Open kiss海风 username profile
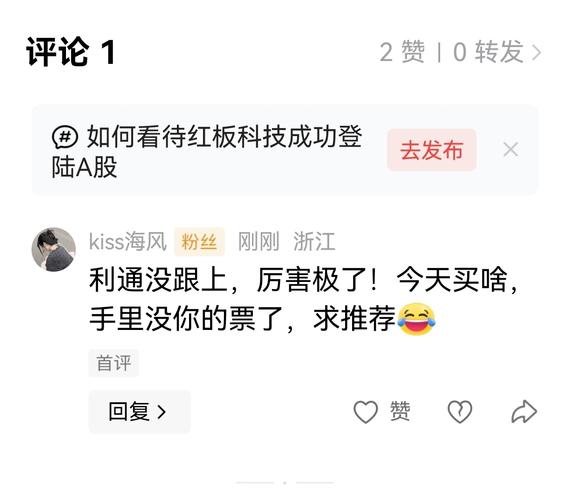The height and width of the screenshot is (500, 570). tap(128, 241)
